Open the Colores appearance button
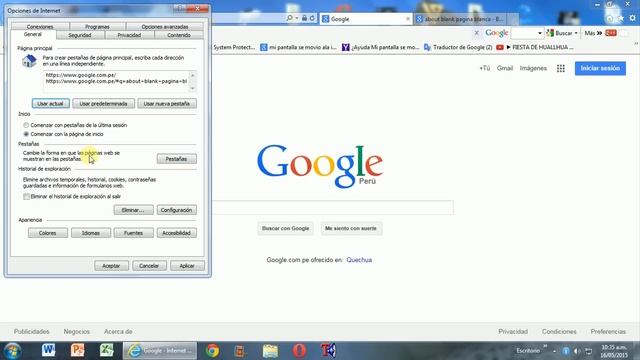640x360 pixels. coord(48,233)
